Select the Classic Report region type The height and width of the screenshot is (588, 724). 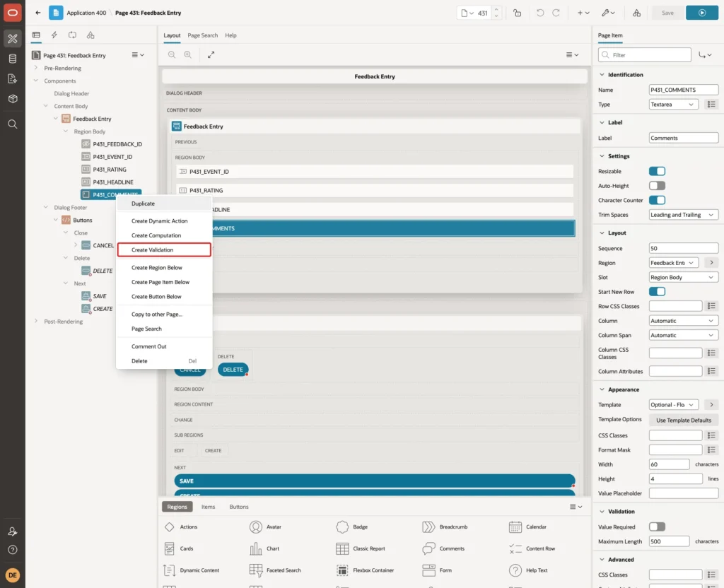tap(361, 548)
